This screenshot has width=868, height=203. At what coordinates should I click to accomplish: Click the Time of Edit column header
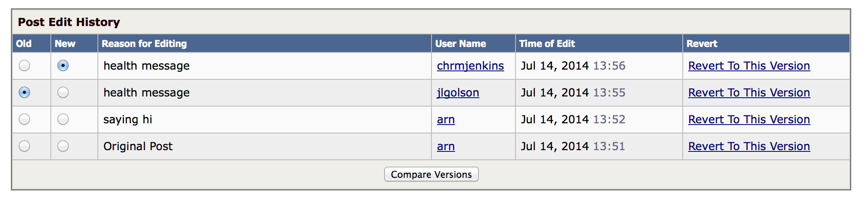(547, 44)
